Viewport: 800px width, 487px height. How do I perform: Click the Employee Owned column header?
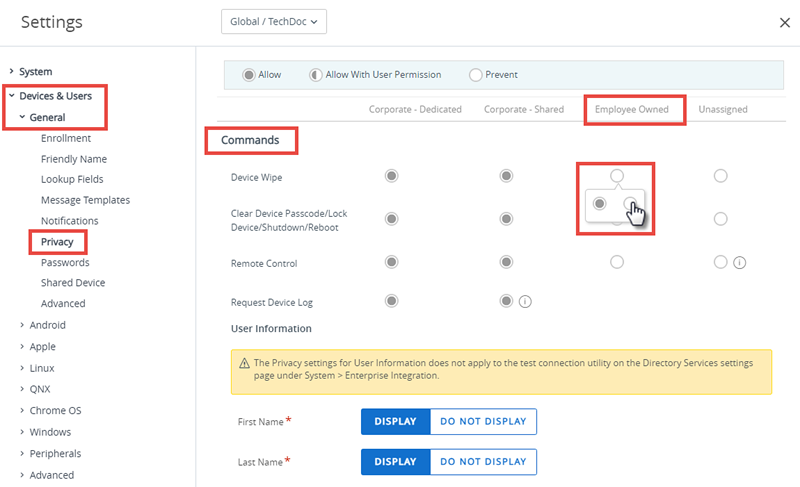[x=632, y=109]
